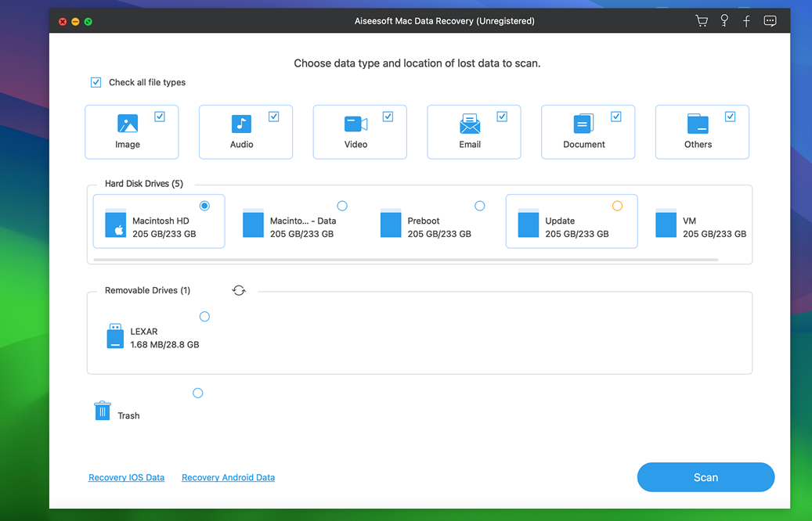Click the LEXAR USB drive icon
The image size is (812, 521).
[x=115, y=336]
